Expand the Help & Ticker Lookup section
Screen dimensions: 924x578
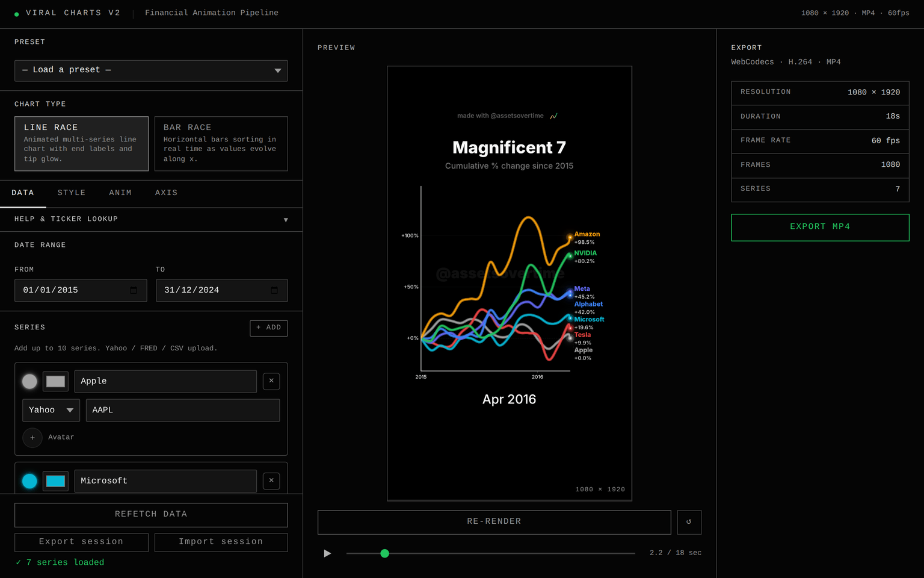[151, 219]
